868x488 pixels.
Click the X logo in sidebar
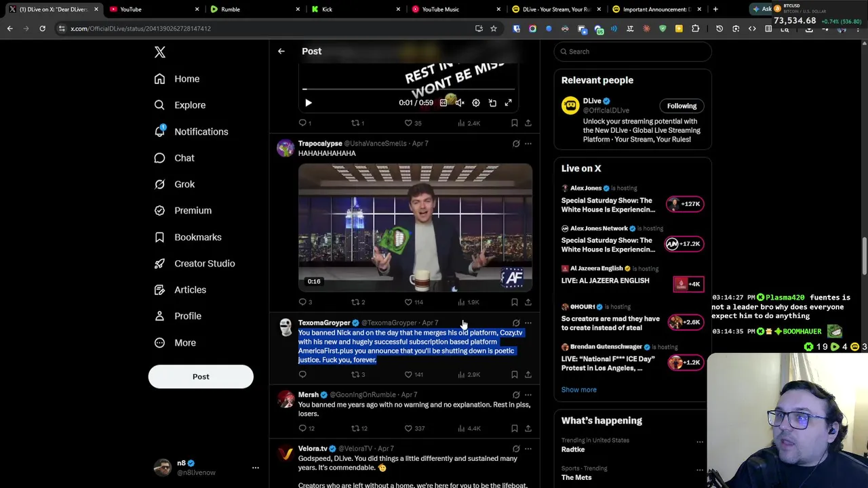point(159,52)
